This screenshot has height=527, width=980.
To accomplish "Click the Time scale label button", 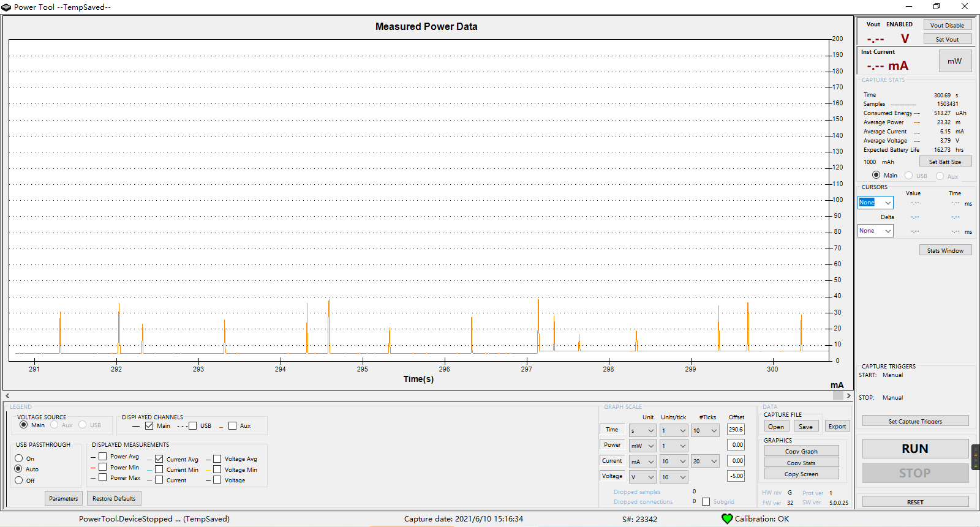I will [612, 430].
